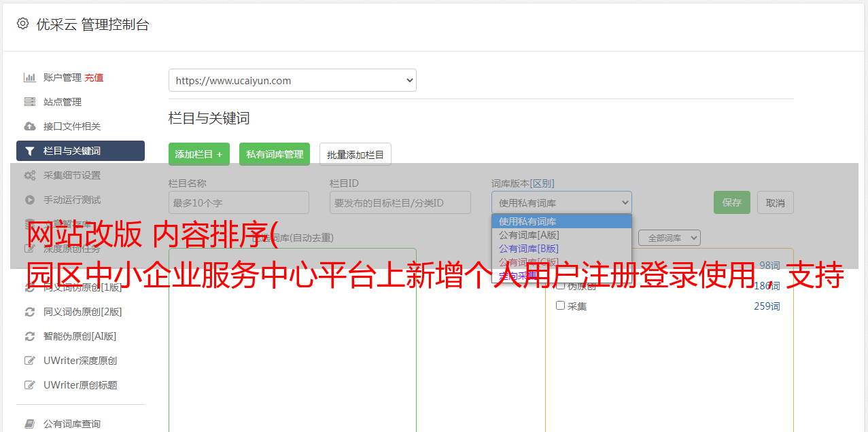Click the 批量添加栏目 button
868x432 pixels.
click(x=355, y=154)
